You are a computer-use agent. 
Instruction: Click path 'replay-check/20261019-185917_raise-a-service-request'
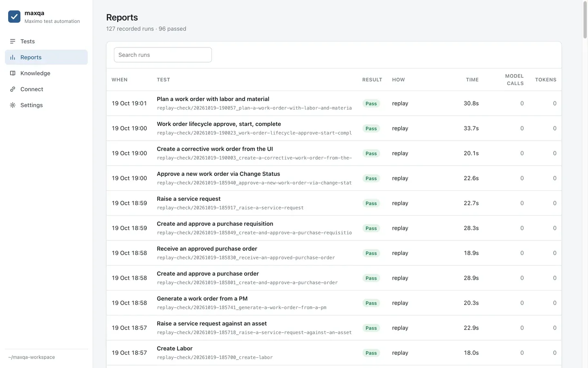(x=230, y=208)
